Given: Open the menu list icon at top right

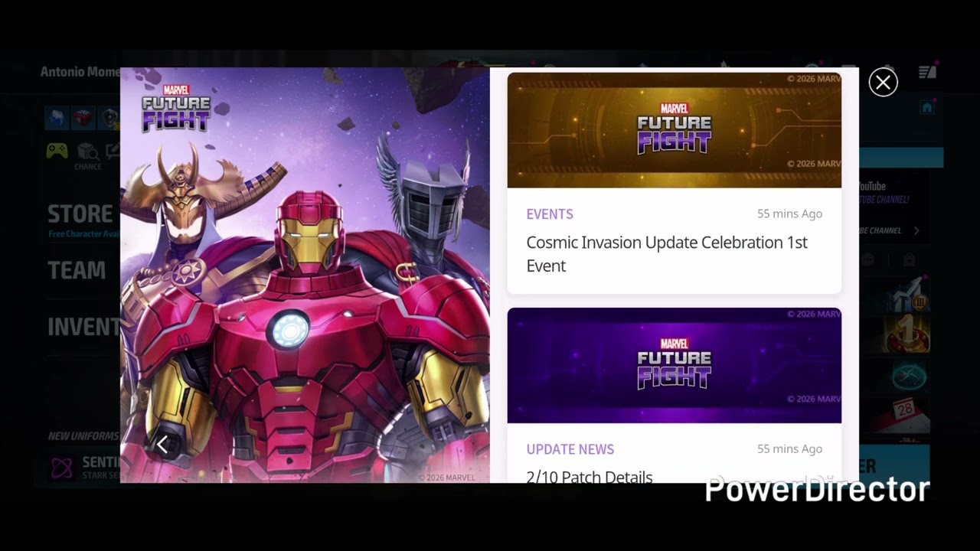Looking at the screenshot, I should 928,72.
